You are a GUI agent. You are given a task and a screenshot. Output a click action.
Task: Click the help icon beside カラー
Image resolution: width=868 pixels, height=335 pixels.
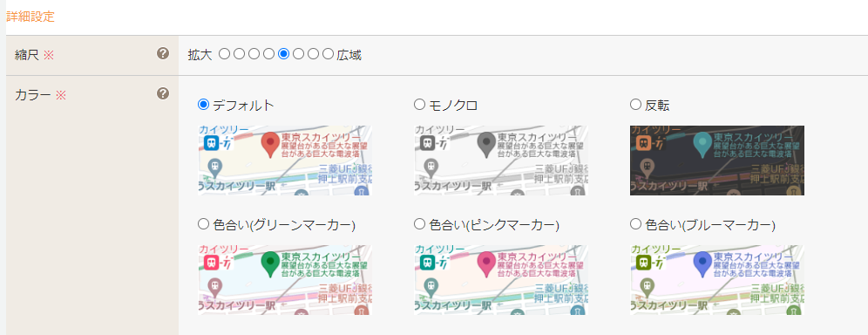[x=162, y=93]
